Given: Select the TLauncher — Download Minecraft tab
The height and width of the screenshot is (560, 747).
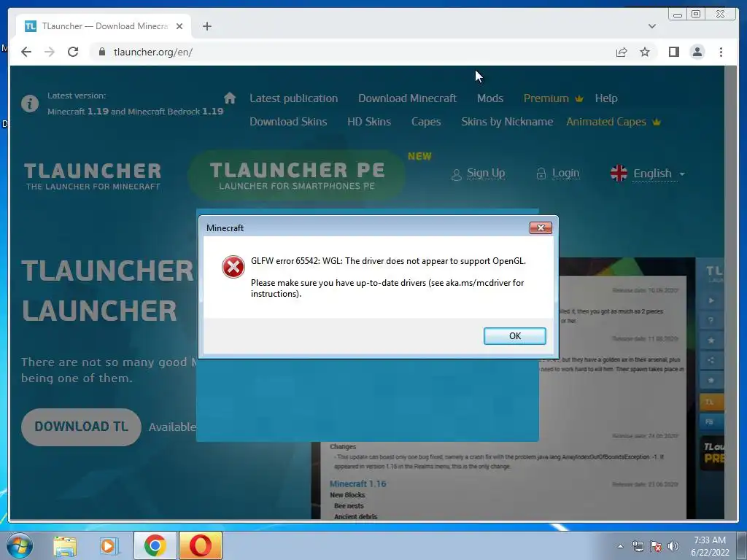Looking at the screenshot, I should click(x=104, y=26).
